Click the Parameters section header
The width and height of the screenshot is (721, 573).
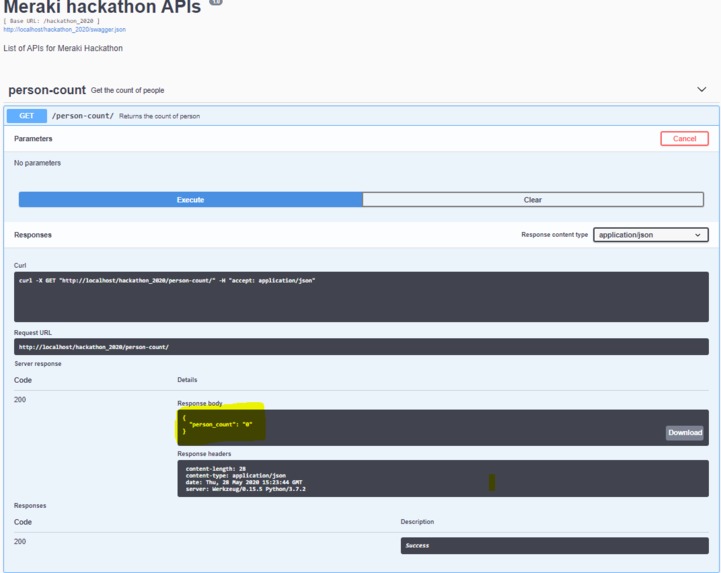(x=33, y=138)
